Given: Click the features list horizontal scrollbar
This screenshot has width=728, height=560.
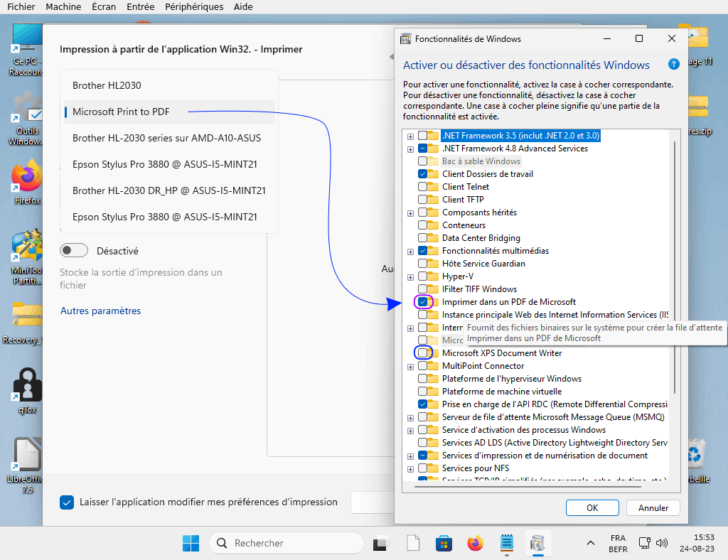Looking at the screenshot, I should pos(528,487).
